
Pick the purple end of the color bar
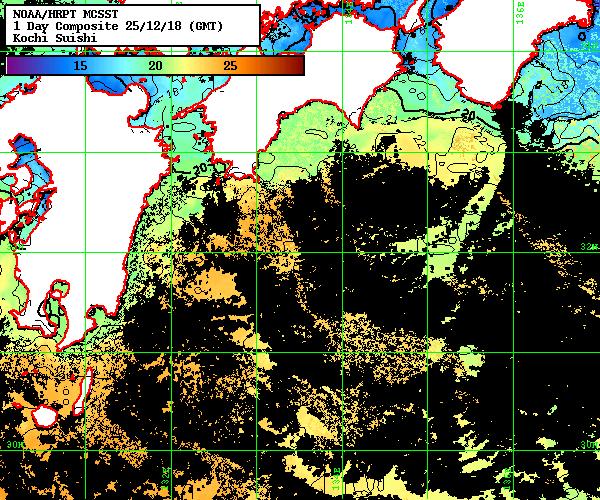[x=12, y=65]
